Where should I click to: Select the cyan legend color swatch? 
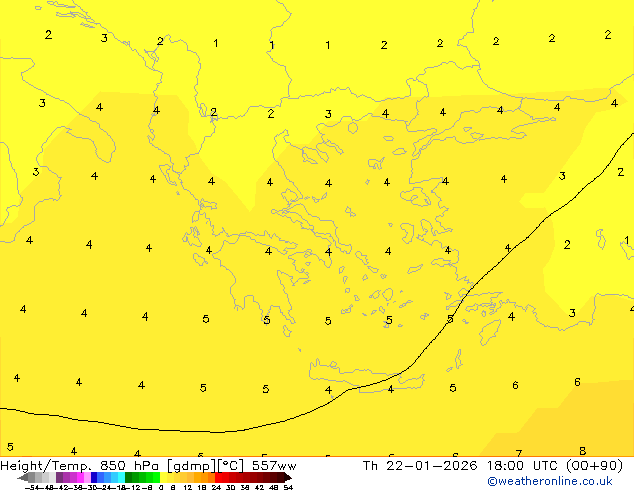pos(121,477)
